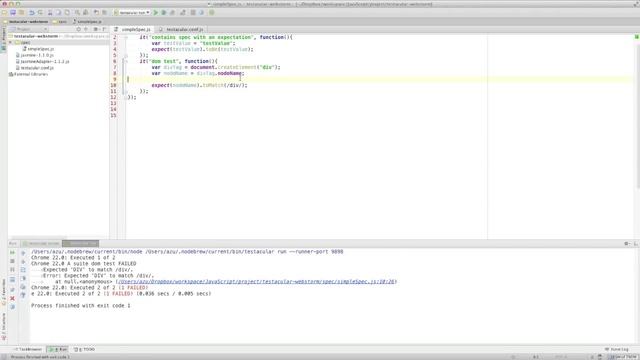Click the Redo arrow in toolbar
This screenshot has width=640, height=360.
click(40, 13)
